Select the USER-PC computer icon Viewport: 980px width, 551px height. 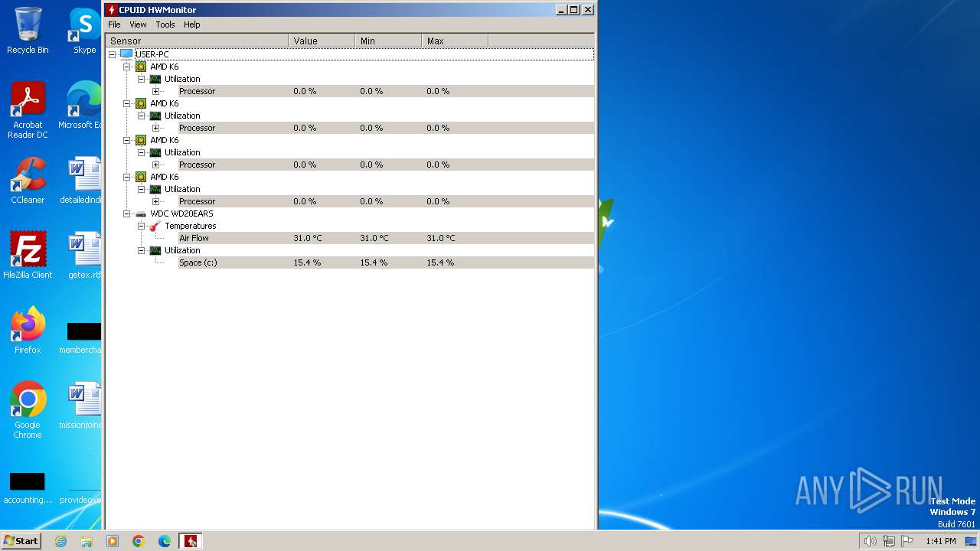[126, 54]
